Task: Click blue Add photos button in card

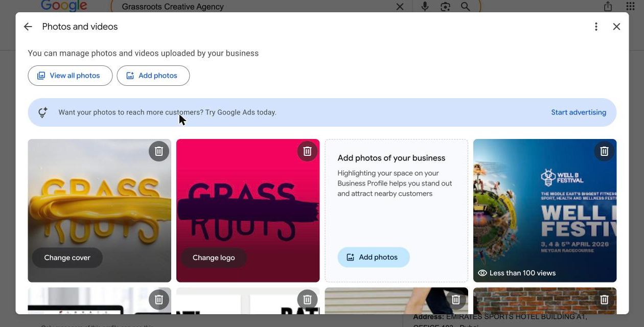Action: pos(374,257)
